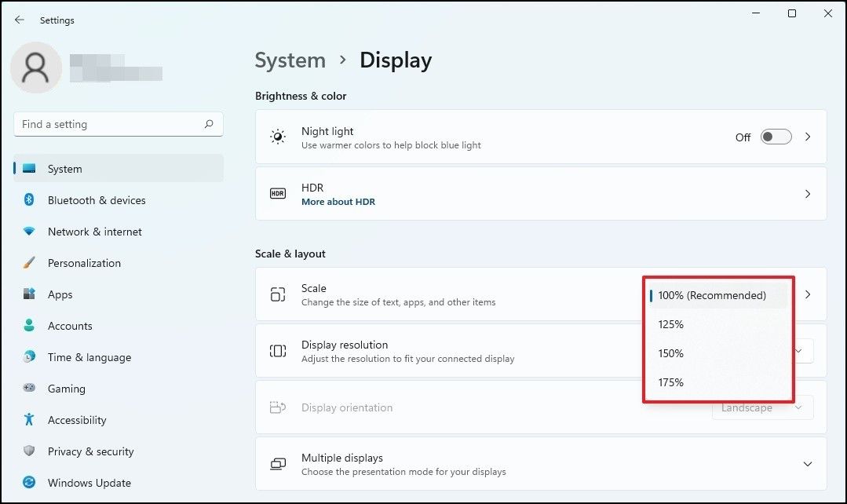Click System in the breadcrumb
The width and height of the screenshot is (847, 504).
(x=290, y=60)
